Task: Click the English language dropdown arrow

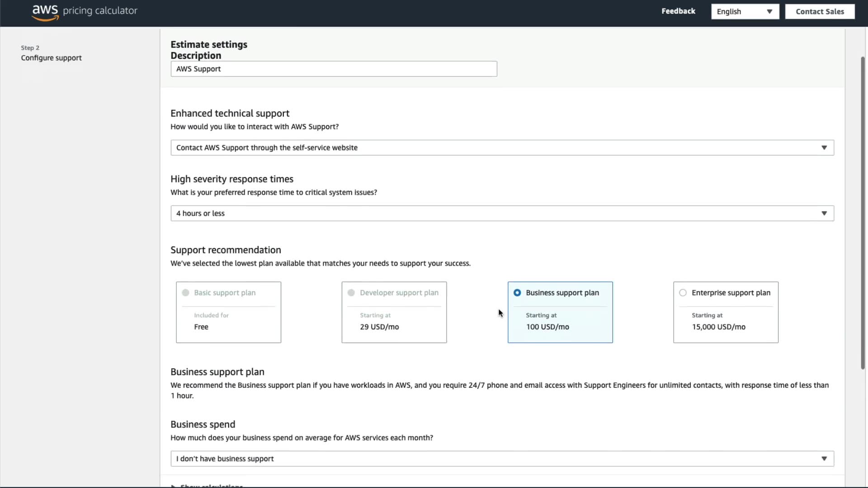Action: [x=769, y=12]
